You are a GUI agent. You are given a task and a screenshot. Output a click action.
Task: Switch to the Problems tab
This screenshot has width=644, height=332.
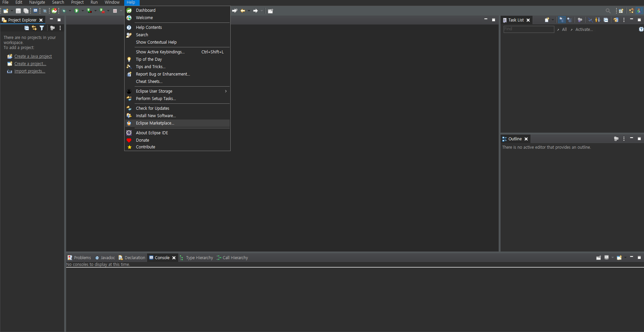[79, 257]
